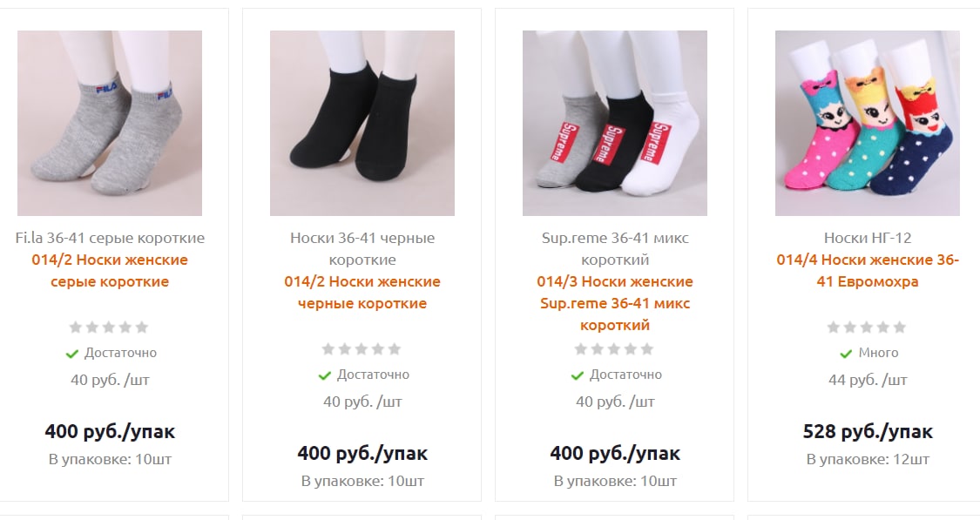
Task: Open link '014/2 Носки женские черные короткие'
Action: pos(362,293)
